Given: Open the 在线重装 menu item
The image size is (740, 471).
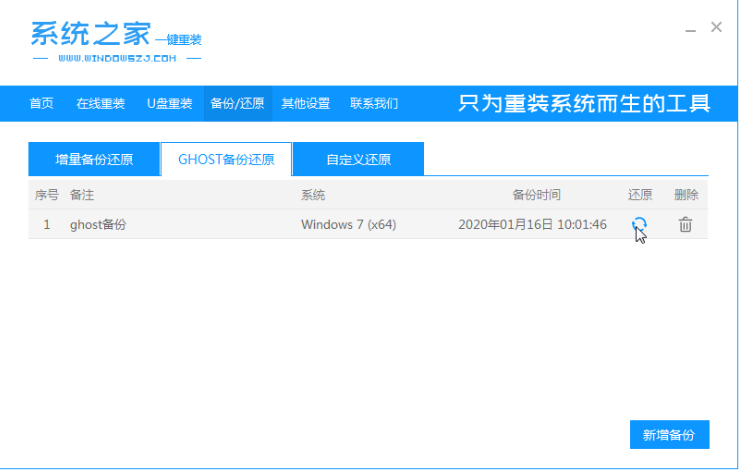Looking at the screenshot, I should [100, 103].
